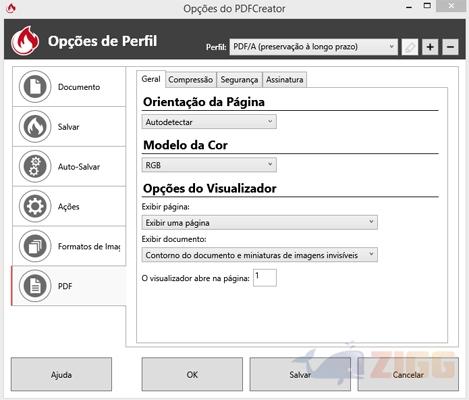Image resolution: width=469 pixels, height=400 pixels.
Task: Open the Exibir documento dropdown
Action: [x=260, y=255]
